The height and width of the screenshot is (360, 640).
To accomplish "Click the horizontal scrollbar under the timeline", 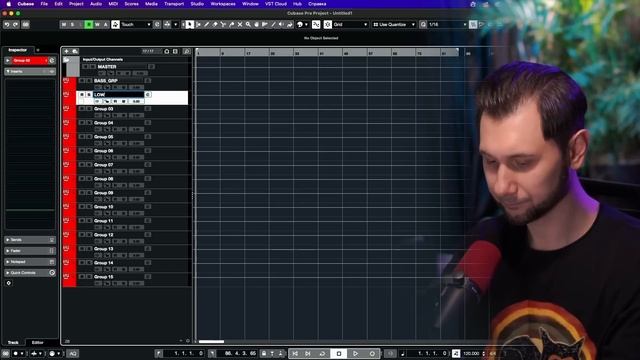I will coord(211,342).
